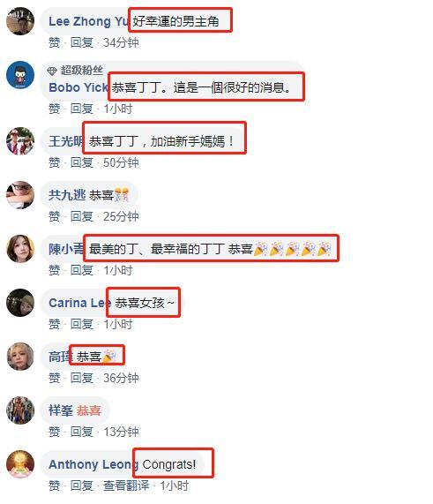This screenshot has width=433, height=504.
Task: Like 陳小吾's comment with 赞
Action: pyautogui.click(x=55, y=270)
